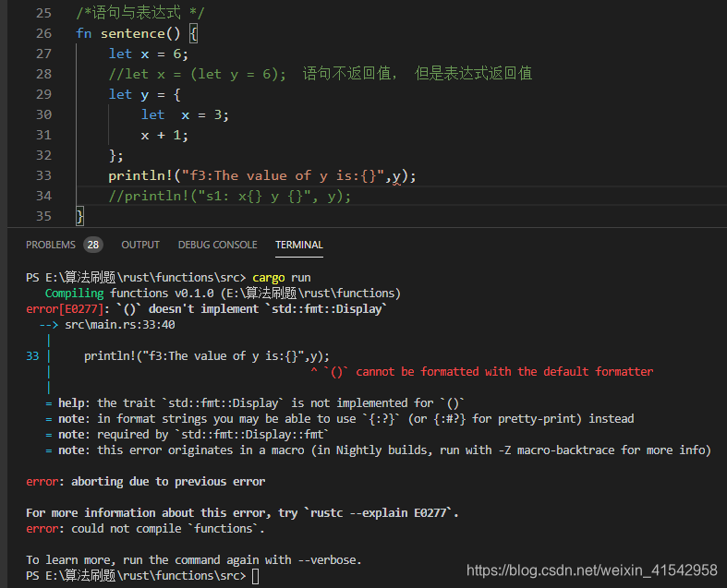This screenshot has width=727, height=588.
Task: Click the error[E0277] text in terminal
Action: tap(65, 309)
